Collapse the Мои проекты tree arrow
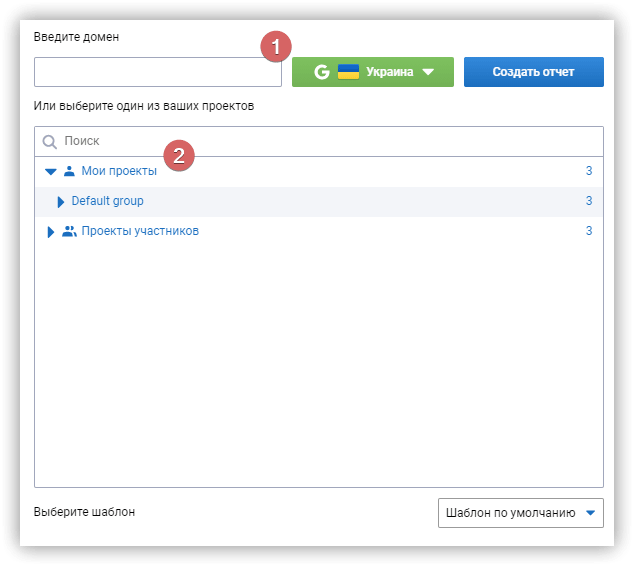 51,172
